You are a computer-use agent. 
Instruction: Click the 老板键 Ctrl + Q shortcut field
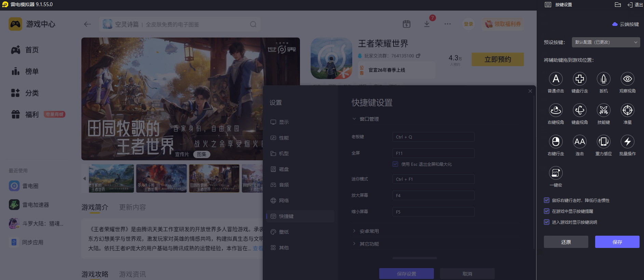tap(433, 137)
